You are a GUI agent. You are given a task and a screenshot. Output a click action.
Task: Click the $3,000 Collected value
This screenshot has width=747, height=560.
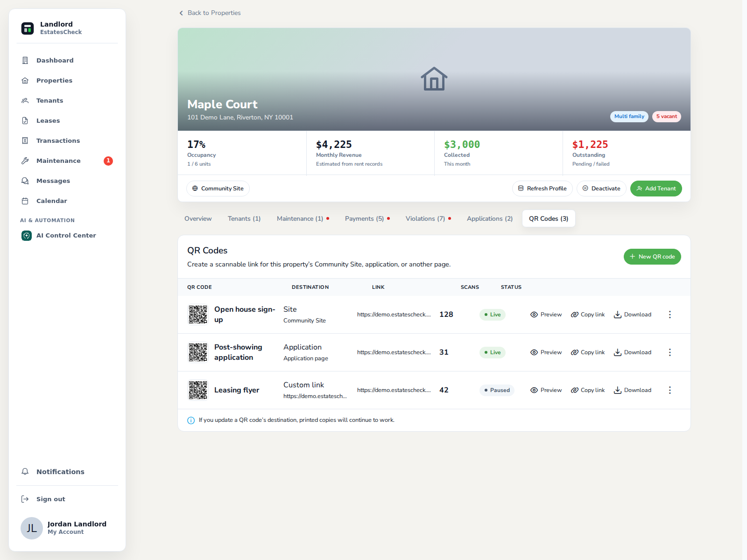pyautogui.click(x=462, y=145)
